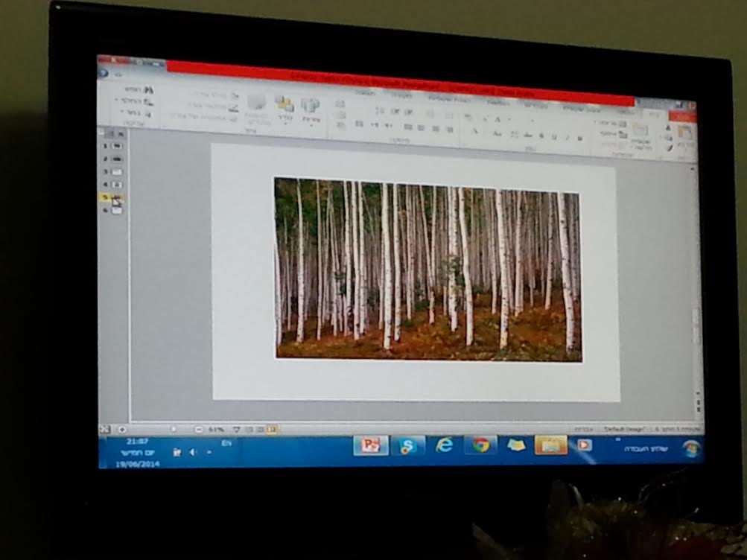Image resolution: width=747 pixels, height=560 pixels.
Task: Open Skype from the taskbar
Action: pos(407,445)
